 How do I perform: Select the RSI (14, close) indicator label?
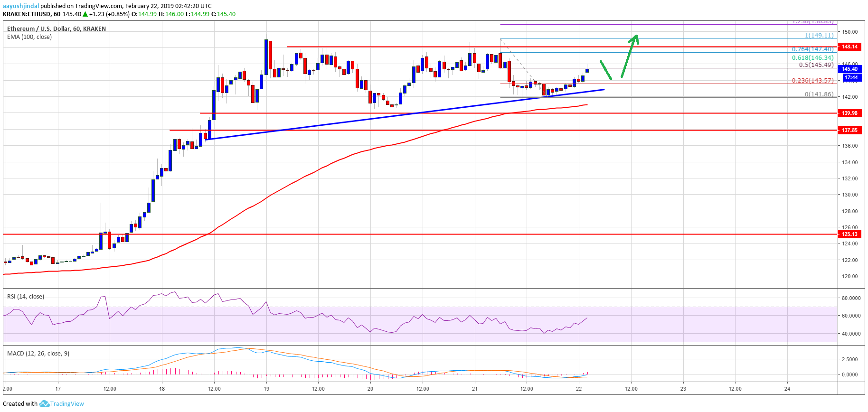click(x=26, y=297)
